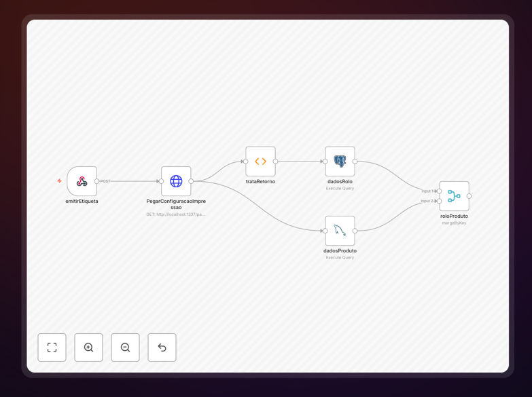This screenshot has width=532, height=397.
Task: Click Execute Query under dadosProduto
Action: coord(340,257)
